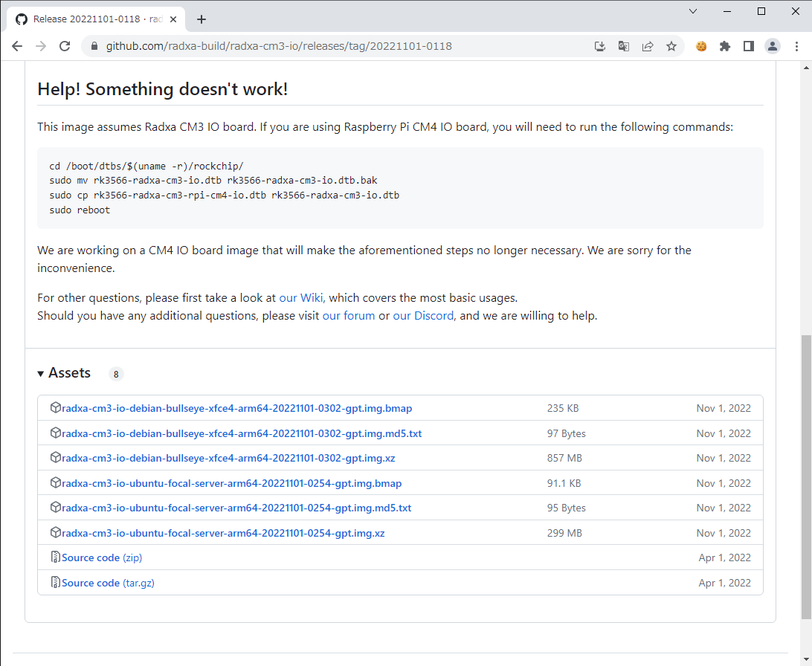Click package icon beside debian img.xz
812x666 pixels.
pos(56,457)
